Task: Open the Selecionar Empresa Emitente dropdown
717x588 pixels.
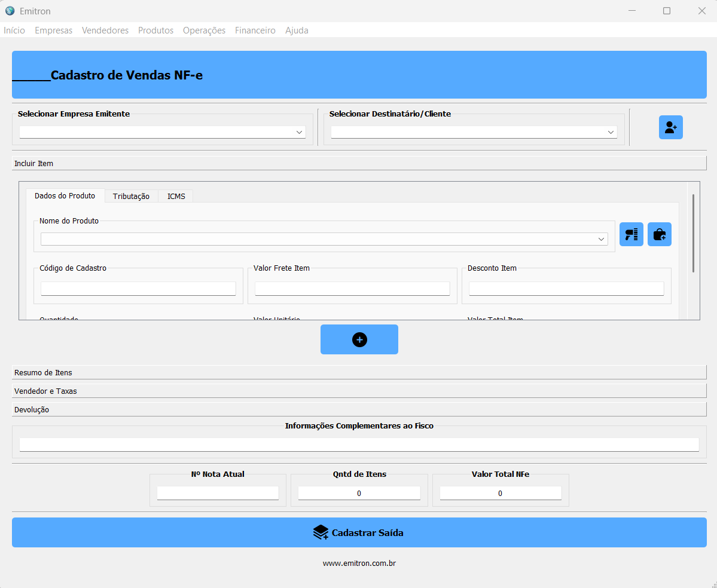Action: coord(162,132)
